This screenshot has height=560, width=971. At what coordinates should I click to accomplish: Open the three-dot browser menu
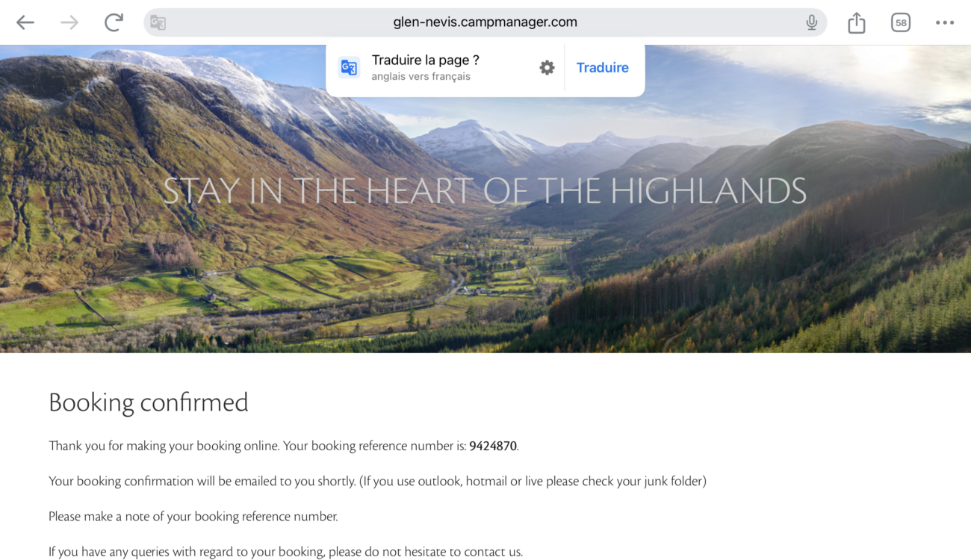pyautogui.click(x=945, y=22)
